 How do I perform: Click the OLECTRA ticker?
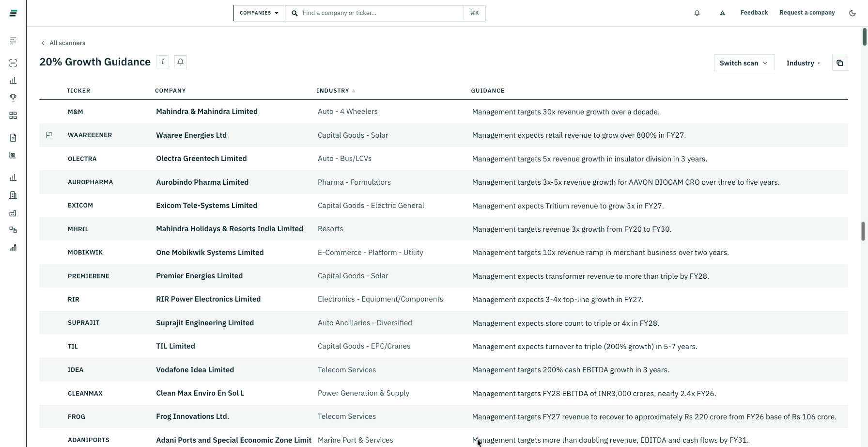tap(82, 159)
